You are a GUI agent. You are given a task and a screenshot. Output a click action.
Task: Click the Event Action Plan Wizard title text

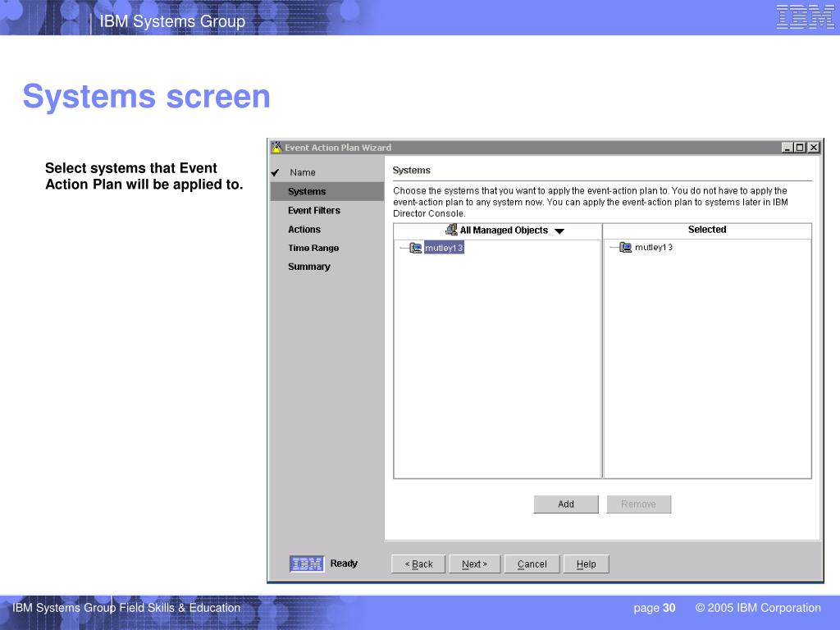click(338, 148)
